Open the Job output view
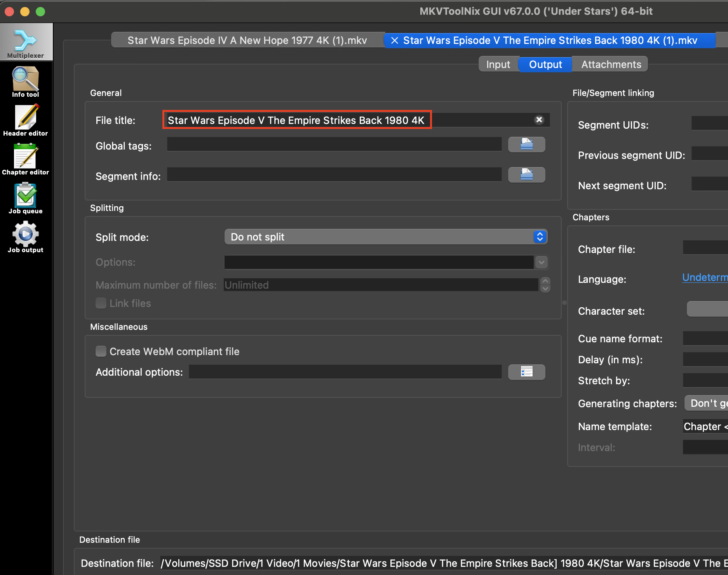728x575 pixels. (26, 237)
